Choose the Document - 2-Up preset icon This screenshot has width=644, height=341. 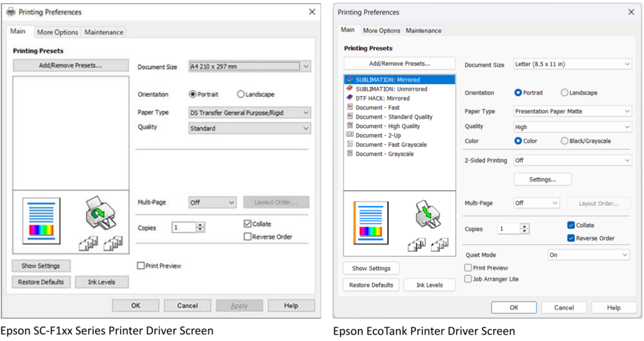[350, 135]
